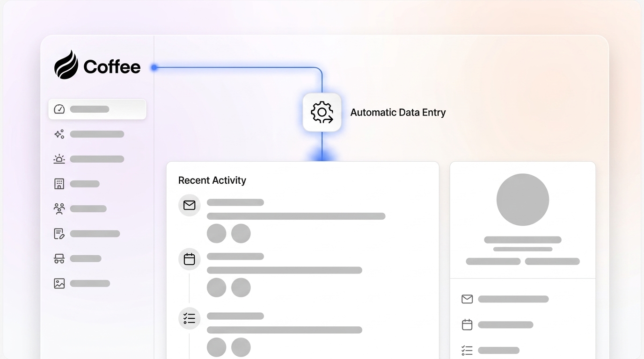Click the Coffee logo
The image size is (644, 359).
[97, 65]
